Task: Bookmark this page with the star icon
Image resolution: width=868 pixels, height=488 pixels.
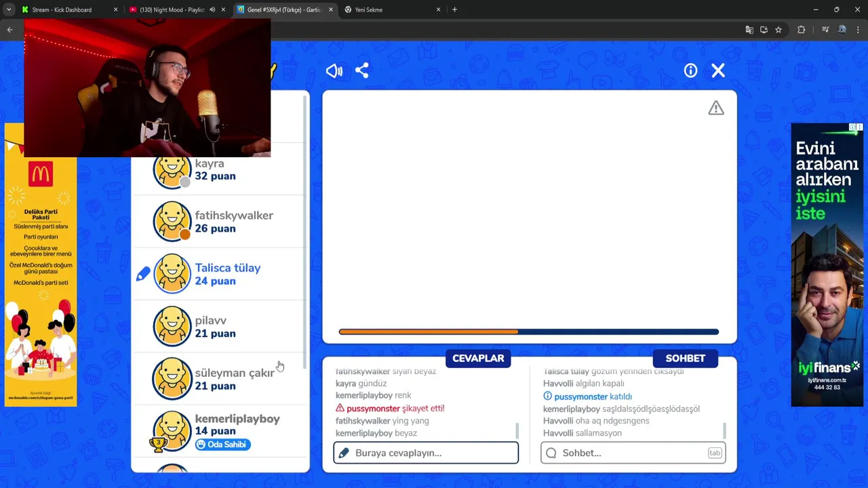Action: pyautogui.click(x=778, y=30)
